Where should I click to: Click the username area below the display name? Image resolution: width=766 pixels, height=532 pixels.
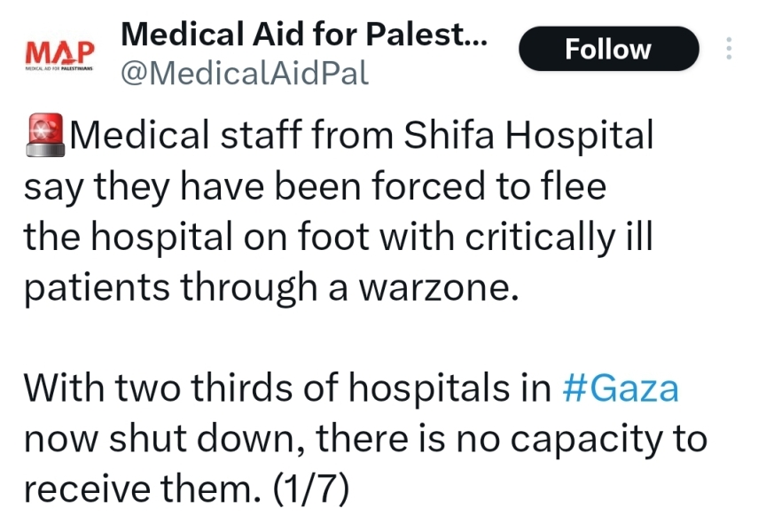tap(245, 74)
